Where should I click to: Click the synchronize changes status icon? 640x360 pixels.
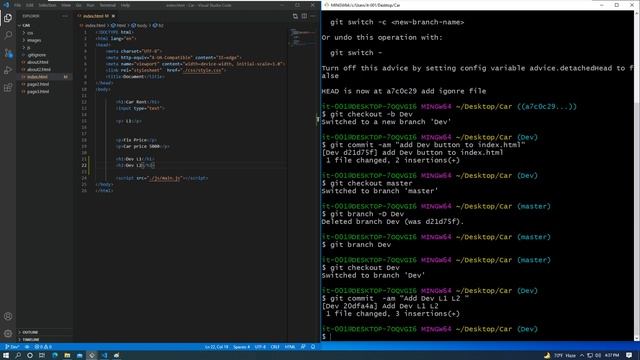tap(27, 347)
